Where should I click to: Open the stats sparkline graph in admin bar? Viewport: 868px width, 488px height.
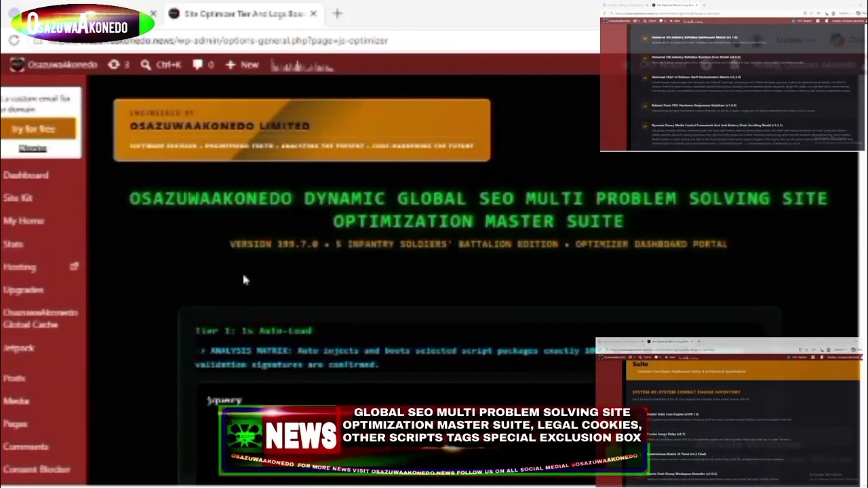[x=302, y=66]
